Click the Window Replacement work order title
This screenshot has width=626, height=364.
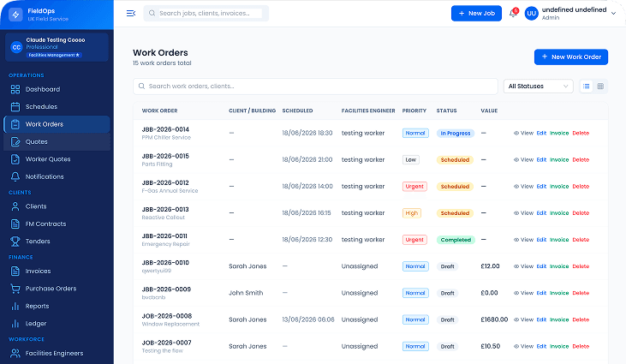(x=170, y=324)
